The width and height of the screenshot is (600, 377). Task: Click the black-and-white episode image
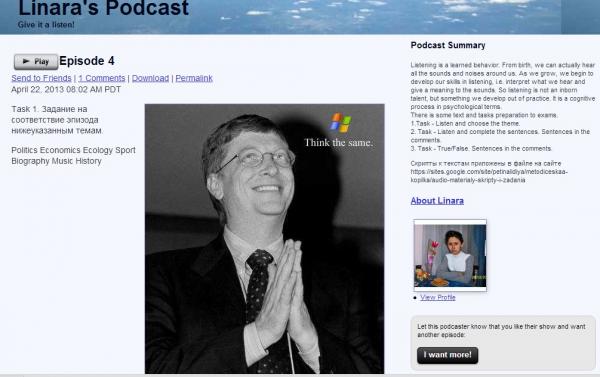point(264,239)
